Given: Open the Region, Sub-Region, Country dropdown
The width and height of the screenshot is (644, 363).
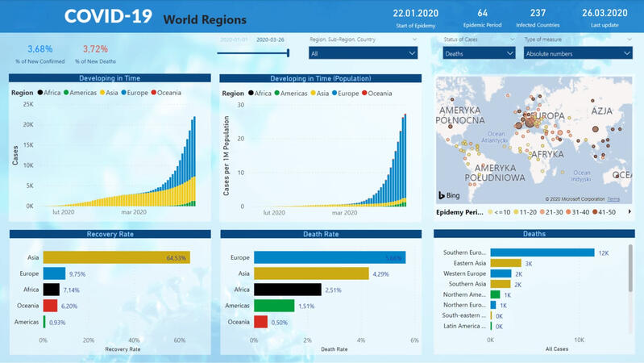Looking at the screenshot, I should tap(363, 53).
